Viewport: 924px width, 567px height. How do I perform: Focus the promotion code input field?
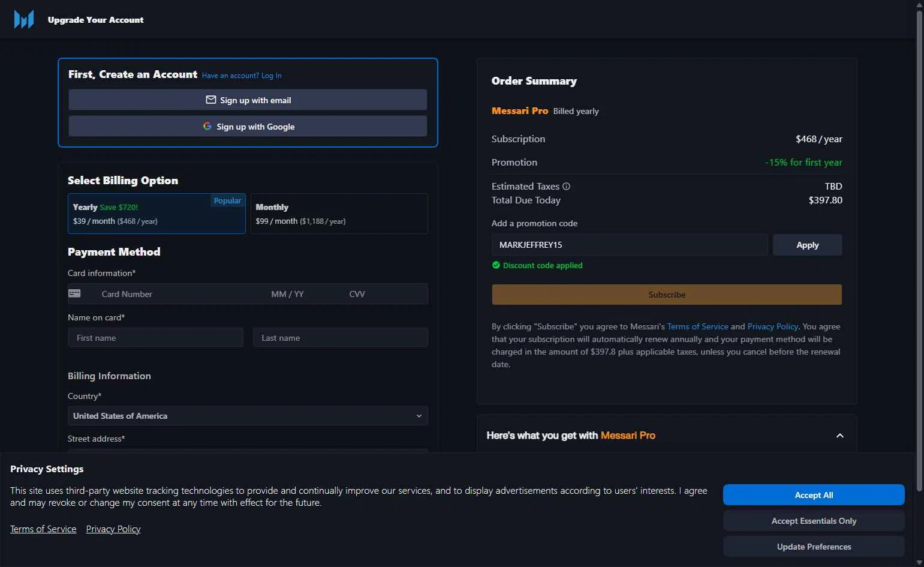tap(630, 245)
